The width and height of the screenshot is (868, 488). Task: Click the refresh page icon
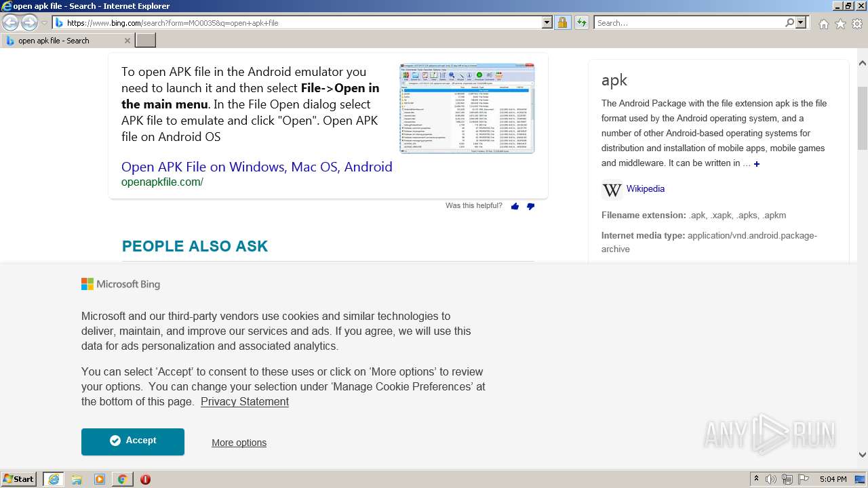click(x=582, y=22)
